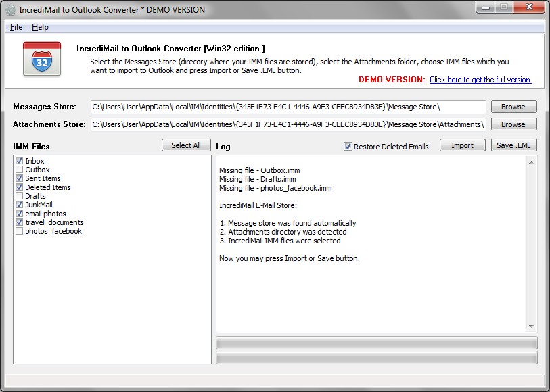550x392 pixels.
Task: Close the converter window
Action: coord(530,7)
